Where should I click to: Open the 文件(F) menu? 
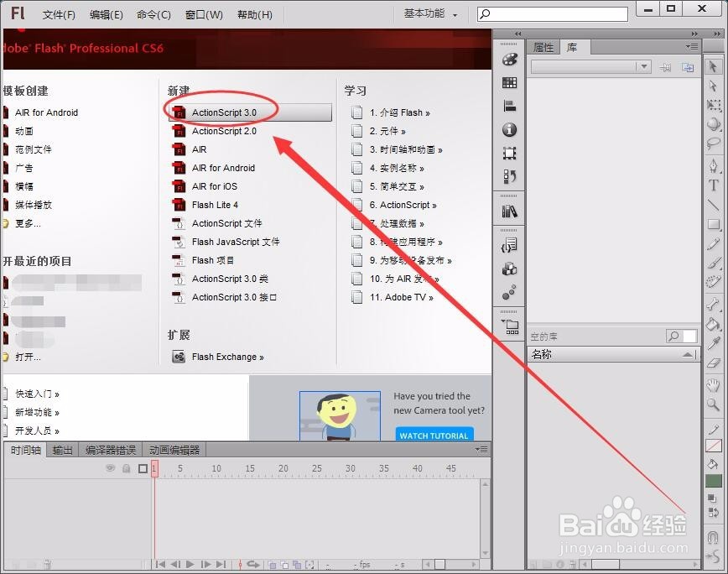[x=59, y=15]
